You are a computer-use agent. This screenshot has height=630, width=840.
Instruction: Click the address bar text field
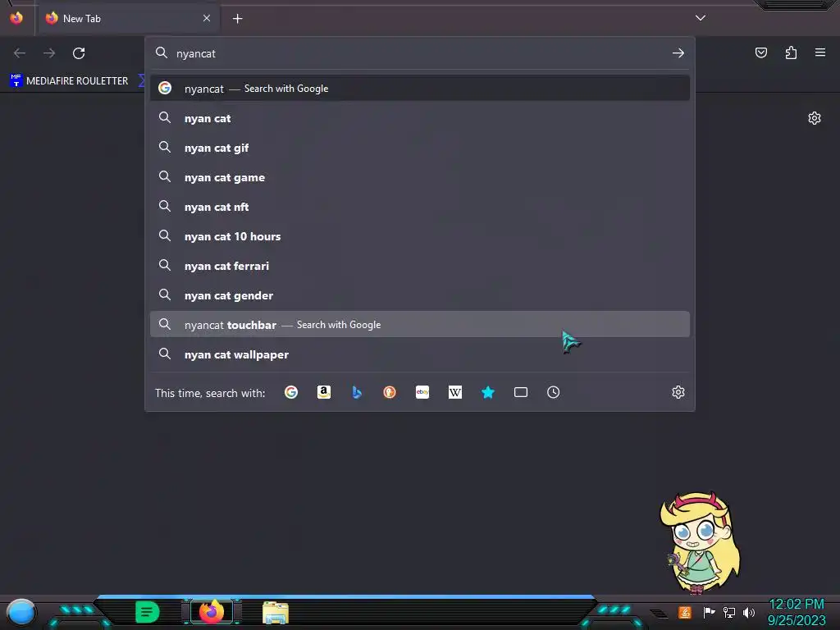pyautogui.click(x=419, y=53)
